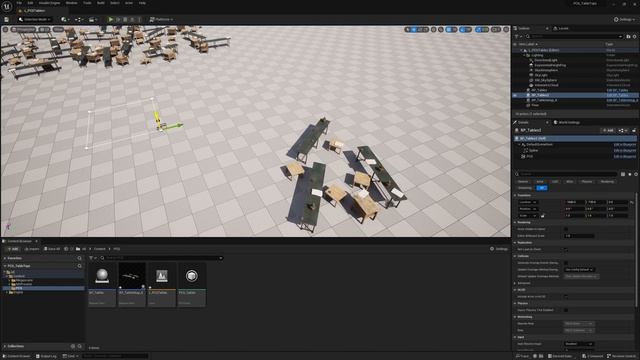Open the Platforms dropdown

click(161, 19)
